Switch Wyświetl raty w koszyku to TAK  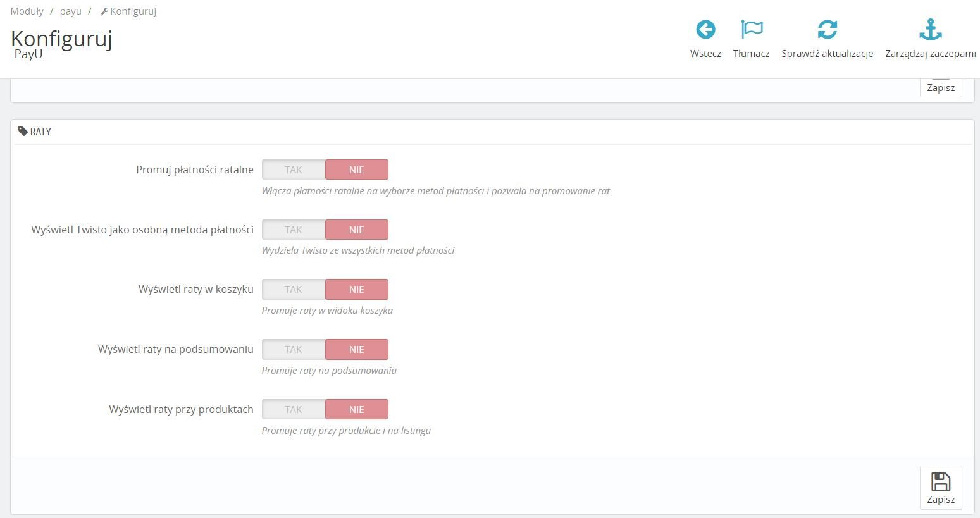tap(294, 289)
